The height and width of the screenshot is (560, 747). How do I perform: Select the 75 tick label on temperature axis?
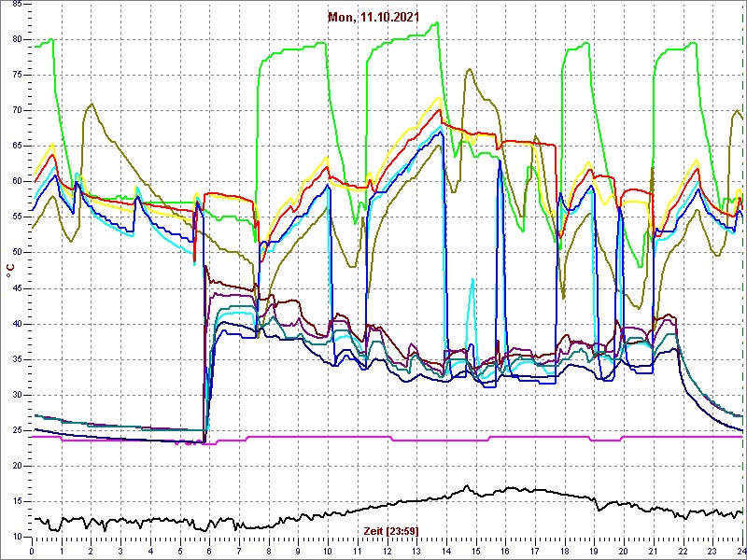tap(16, 76)
